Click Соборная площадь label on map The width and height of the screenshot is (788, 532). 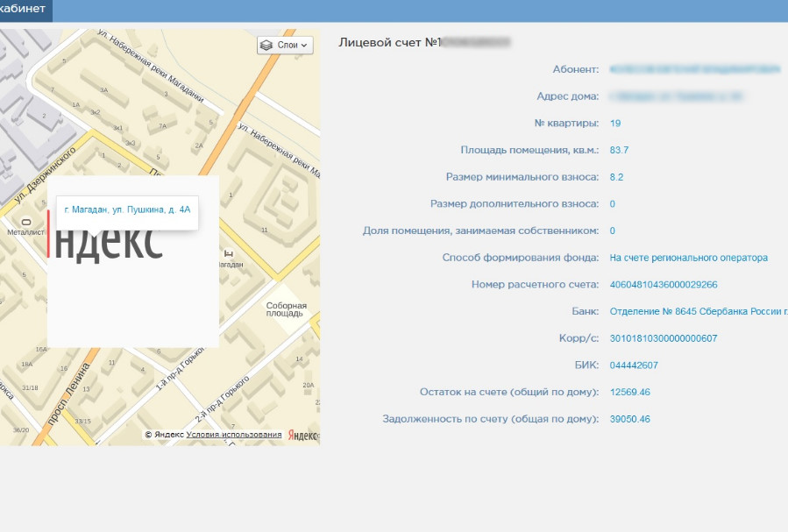[x=286, y=309]
